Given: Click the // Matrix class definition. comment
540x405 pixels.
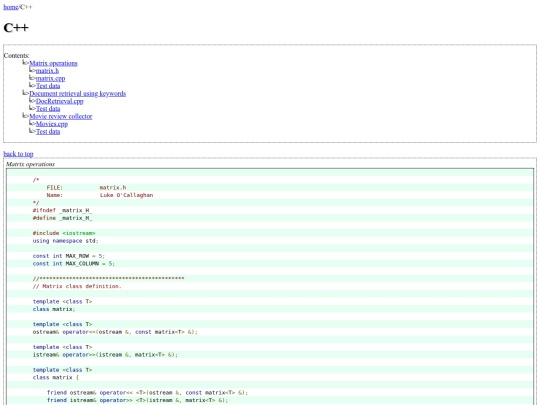Looking at the screenshot, I should click(x=77, y=286).
